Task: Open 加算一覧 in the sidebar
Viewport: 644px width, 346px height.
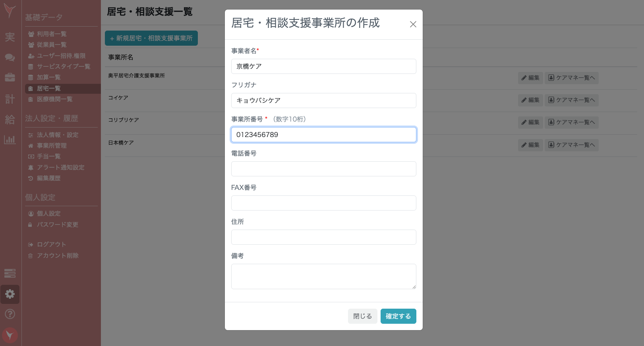Action: click(x=49, y=77)
